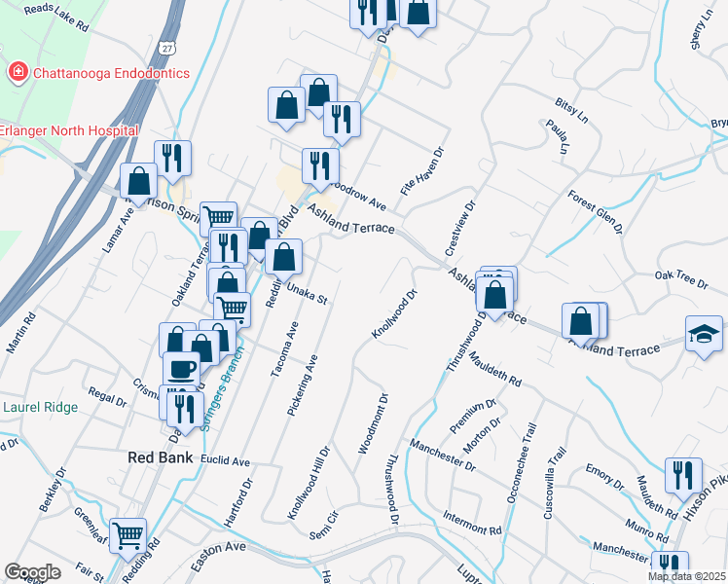Viewport: 728px width, 584px height.
Task: Open the Chattanooga Endodontics medical pin icon
Action: pos(17,72)
